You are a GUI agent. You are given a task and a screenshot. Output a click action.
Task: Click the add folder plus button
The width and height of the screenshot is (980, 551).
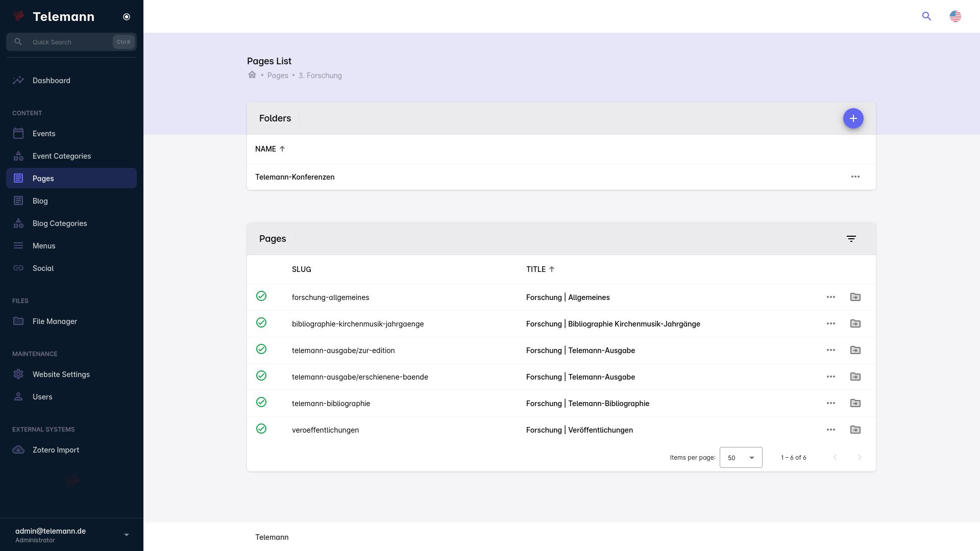(853, 118)
